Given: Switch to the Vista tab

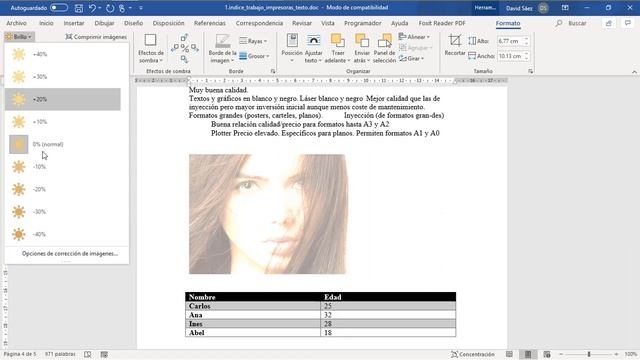Looking at the screenshot, I should 328,23.
